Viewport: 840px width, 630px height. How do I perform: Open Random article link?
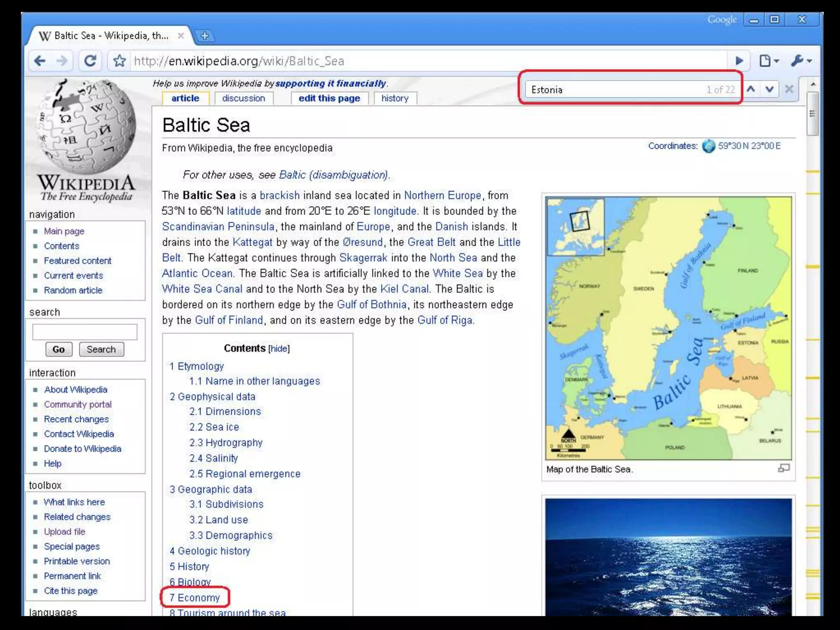73,290
